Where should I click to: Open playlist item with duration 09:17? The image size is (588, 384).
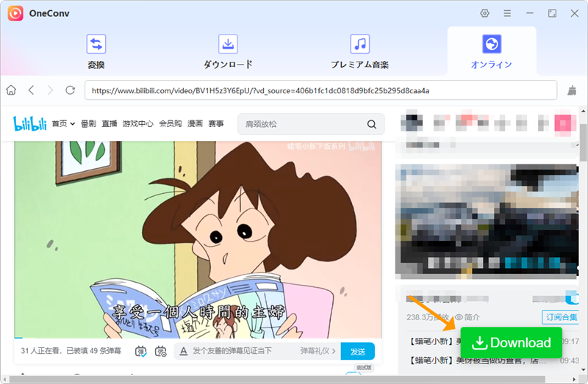coord(493,341)
